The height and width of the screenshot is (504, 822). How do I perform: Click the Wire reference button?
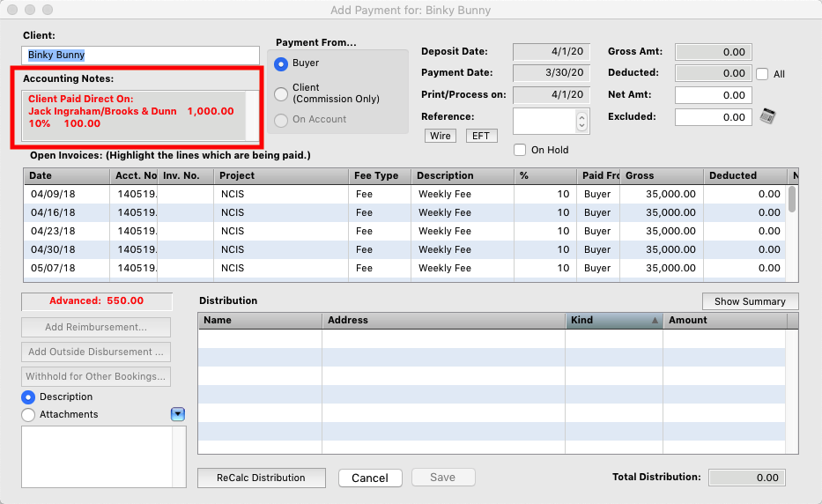pyautogui.click(x=441, y=136)
